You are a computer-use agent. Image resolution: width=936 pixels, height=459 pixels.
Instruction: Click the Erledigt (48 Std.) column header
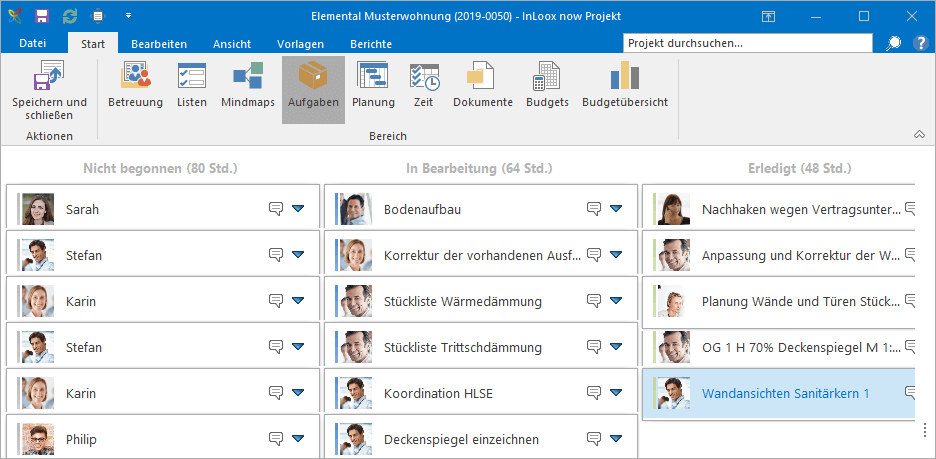tap(799, 169)
